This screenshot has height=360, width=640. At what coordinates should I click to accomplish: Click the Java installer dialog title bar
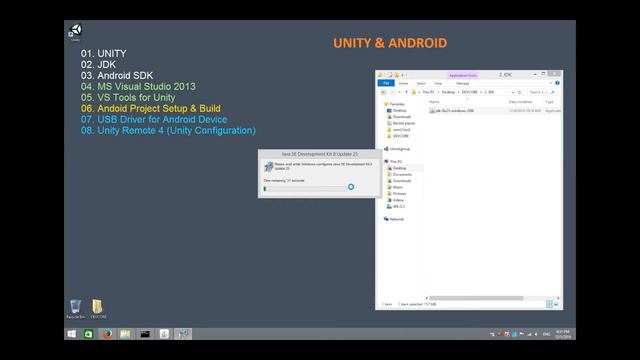click(x=320, y=154)
